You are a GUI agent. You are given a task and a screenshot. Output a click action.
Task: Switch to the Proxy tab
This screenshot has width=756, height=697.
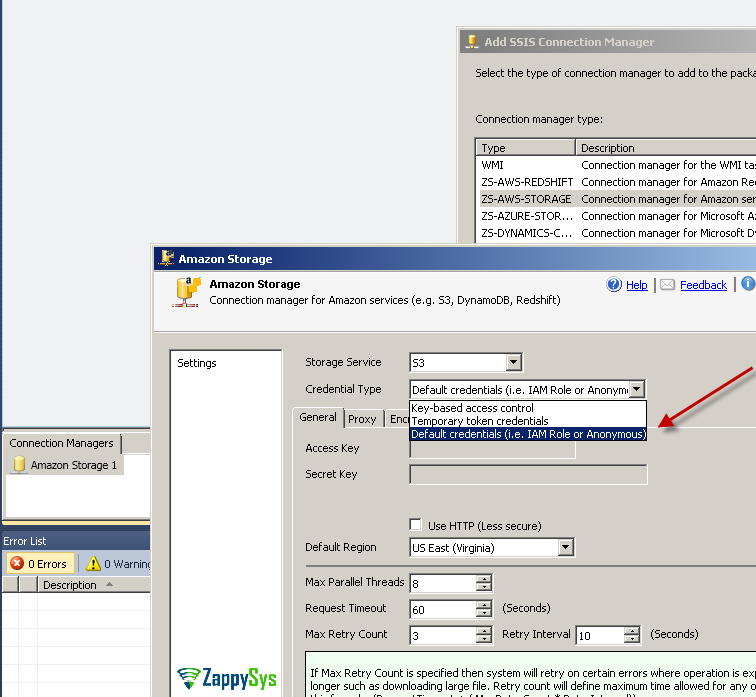pyautogui.click(x=362, y=419)
